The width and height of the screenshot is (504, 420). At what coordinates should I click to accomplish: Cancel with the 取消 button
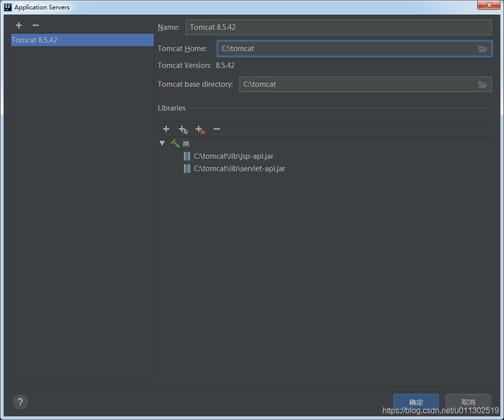468,402
